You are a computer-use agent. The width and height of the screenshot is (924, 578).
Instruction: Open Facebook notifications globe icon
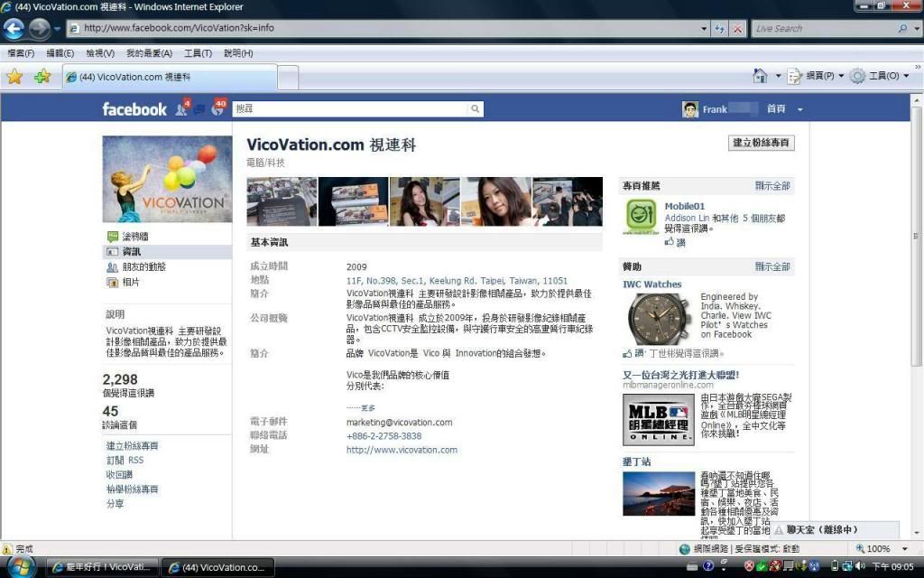(218, 108)
